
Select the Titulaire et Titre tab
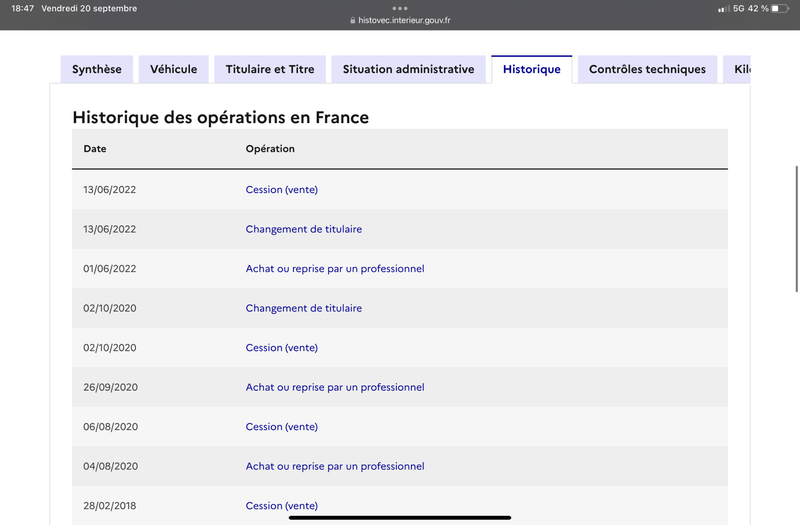point(270,69)
